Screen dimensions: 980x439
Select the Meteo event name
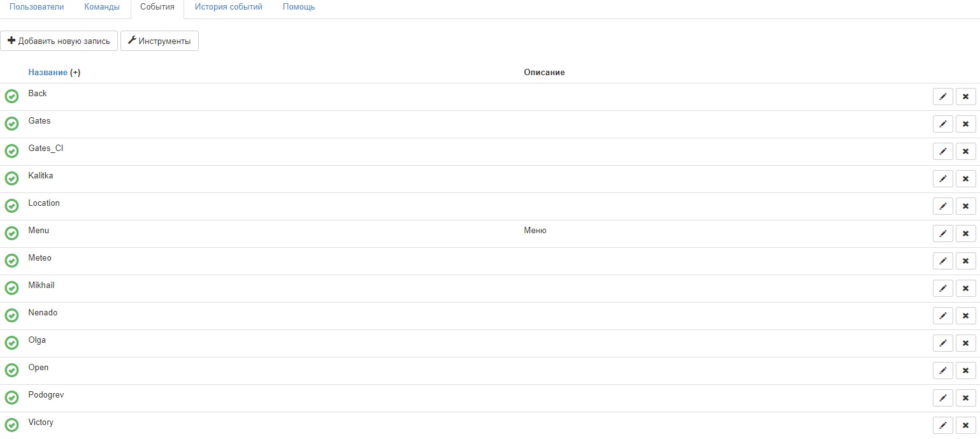pyautogui.click(x=40, y=258)
